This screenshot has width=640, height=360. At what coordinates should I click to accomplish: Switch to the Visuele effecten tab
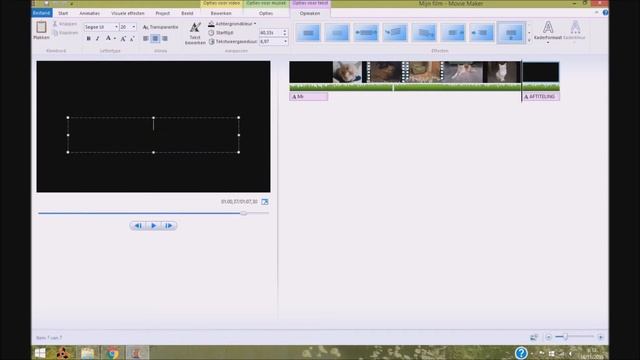point(128,13)
